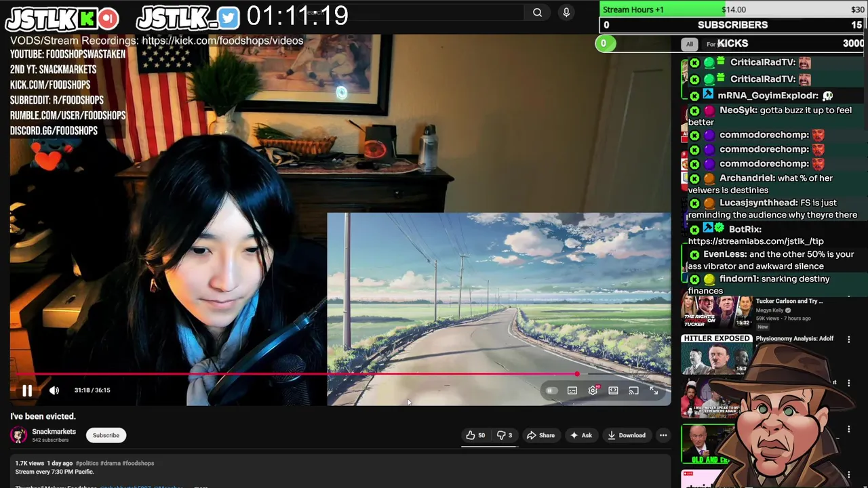Enter full screen mode icon

pos(654,390)
